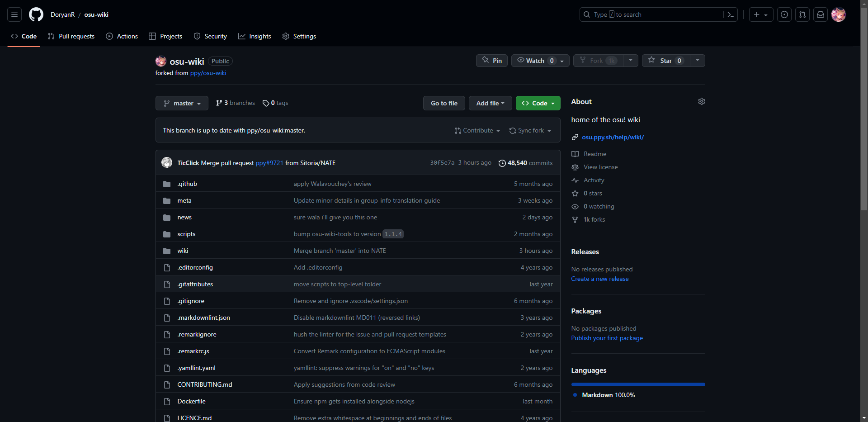Click the 1k forks link
This screenshot has height=422, width=868.
tap(588, 219)
